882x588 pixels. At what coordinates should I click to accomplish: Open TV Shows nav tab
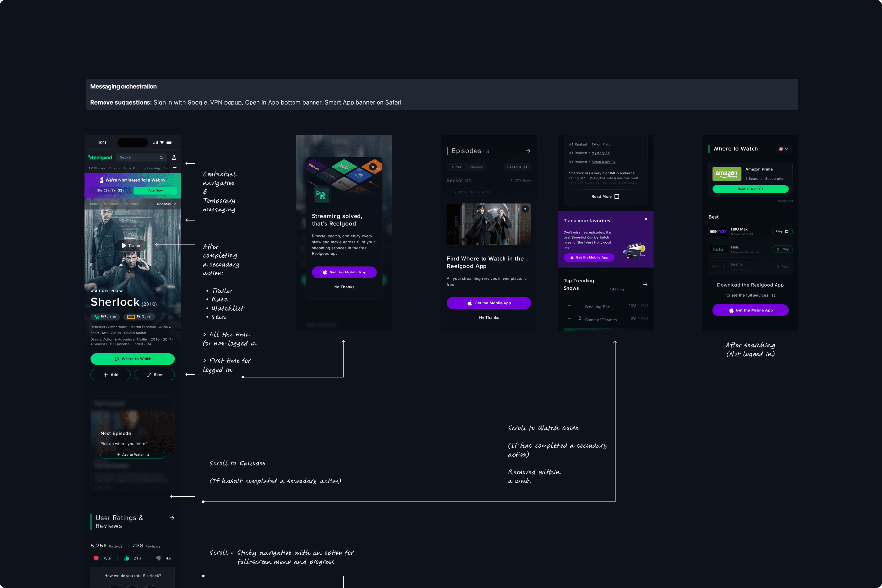coord(97,168)
